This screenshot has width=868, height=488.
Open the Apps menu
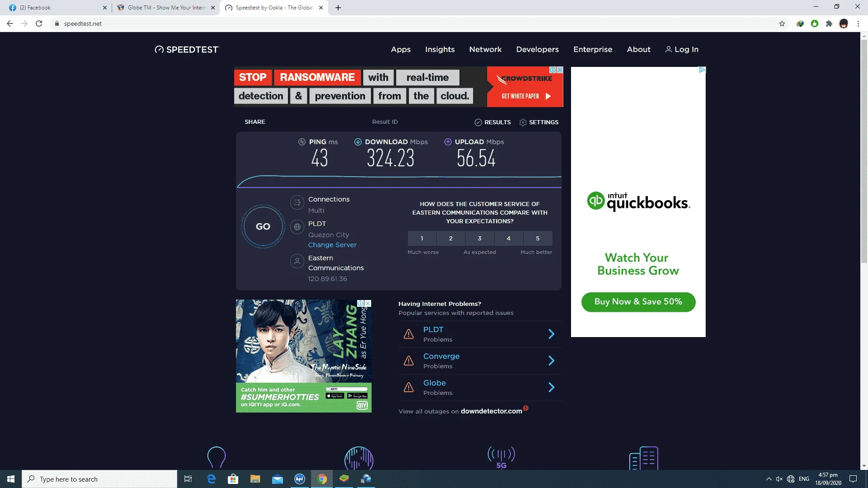[401, 49]
